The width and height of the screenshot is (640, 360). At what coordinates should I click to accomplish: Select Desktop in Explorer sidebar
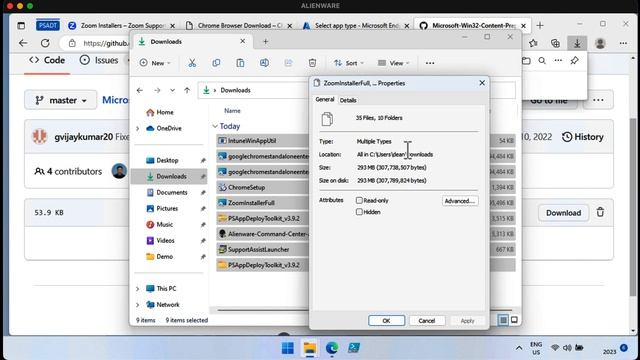(167, 160)
